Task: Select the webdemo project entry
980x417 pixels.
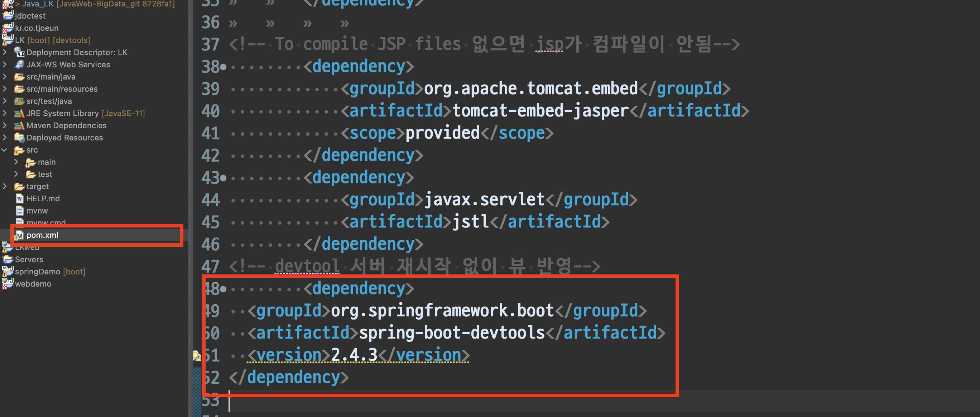Action: [33, 284]
